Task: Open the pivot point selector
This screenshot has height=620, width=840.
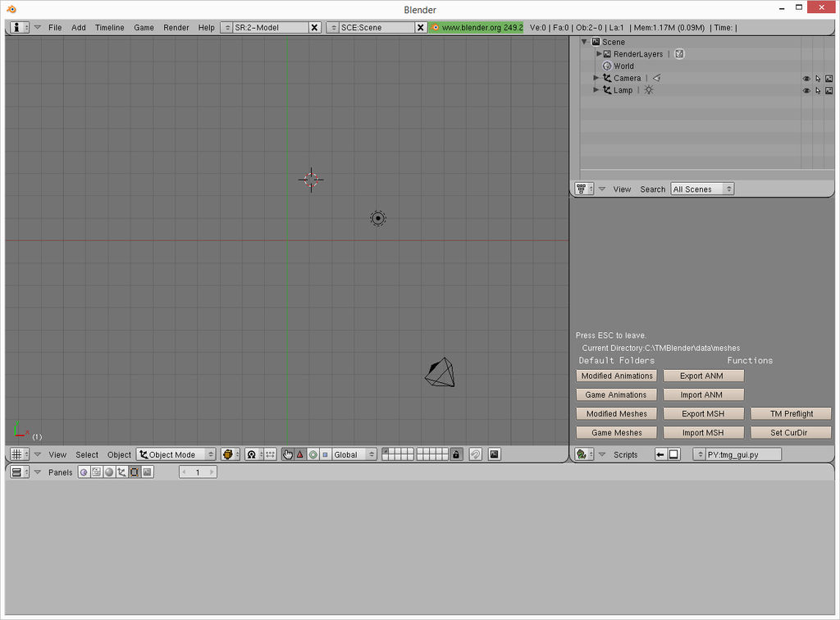Action: point(254,454)
